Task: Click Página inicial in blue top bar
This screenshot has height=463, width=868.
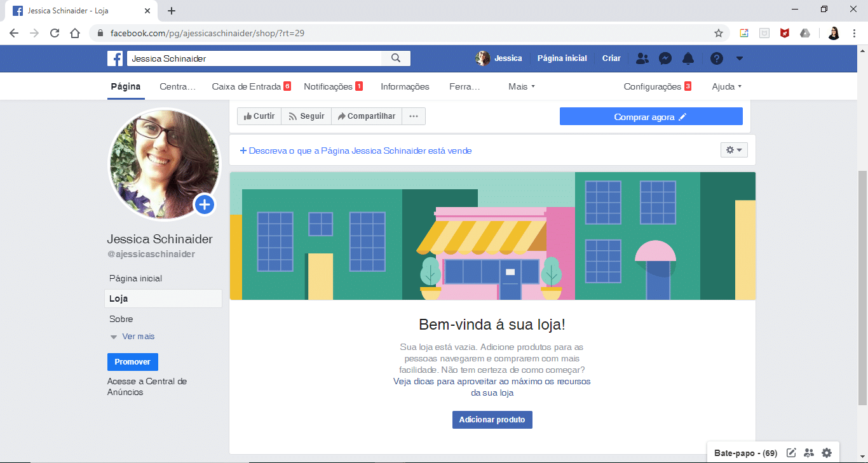Action: (x=562, y=58)
